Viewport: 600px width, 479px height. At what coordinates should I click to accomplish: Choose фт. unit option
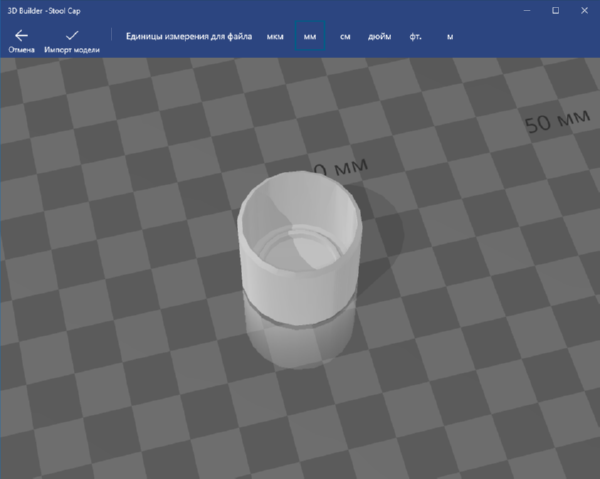pos(416,37)
